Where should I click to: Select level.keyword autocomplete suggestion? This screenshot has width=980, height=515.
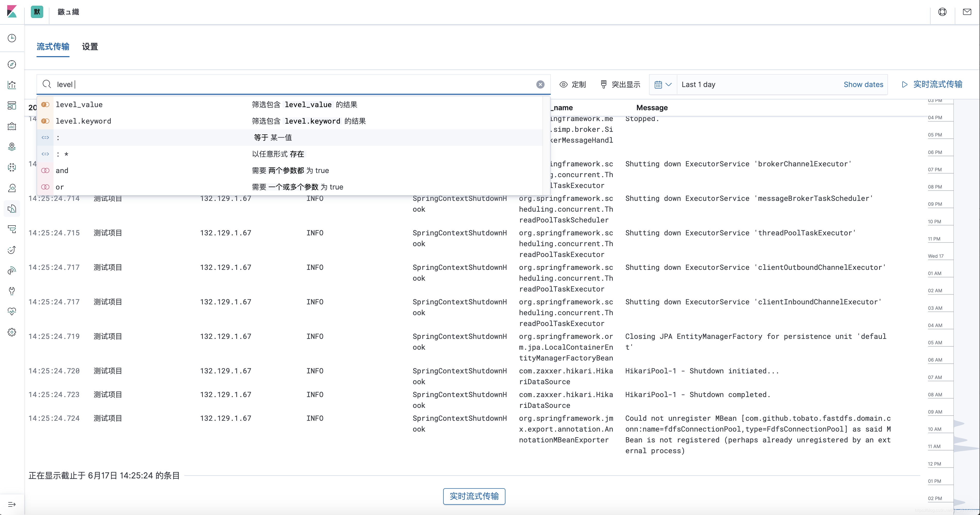click(83, 121)
